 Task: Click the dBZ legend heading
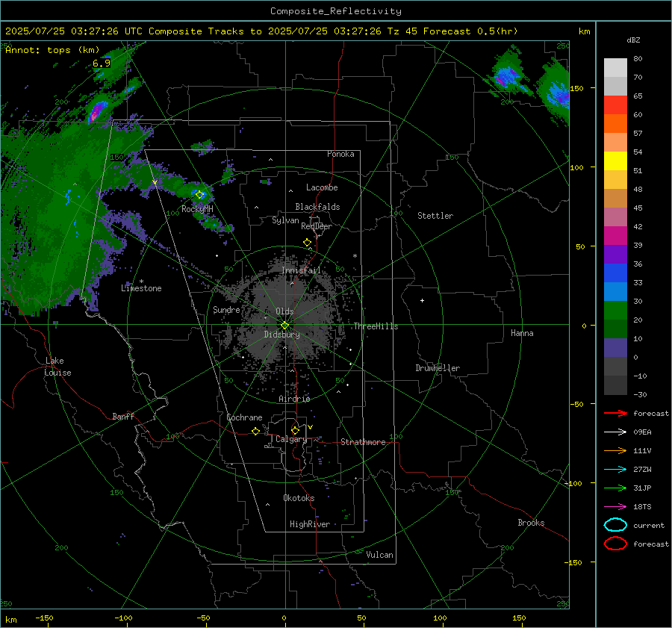633,40
